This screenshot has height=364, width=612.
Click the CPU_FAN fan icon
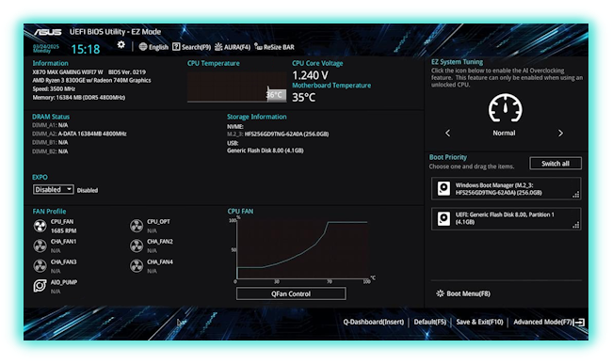40,226
